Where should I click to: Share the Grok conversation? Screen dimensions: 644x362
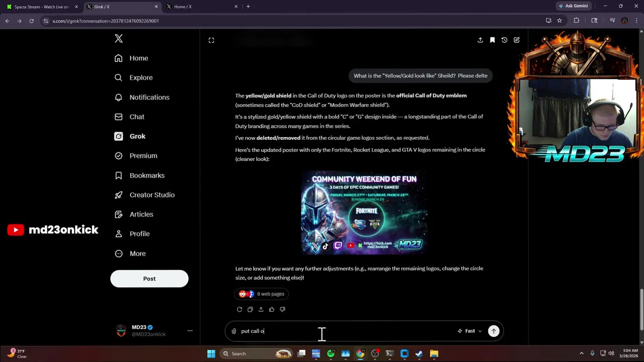coord(480,40)
